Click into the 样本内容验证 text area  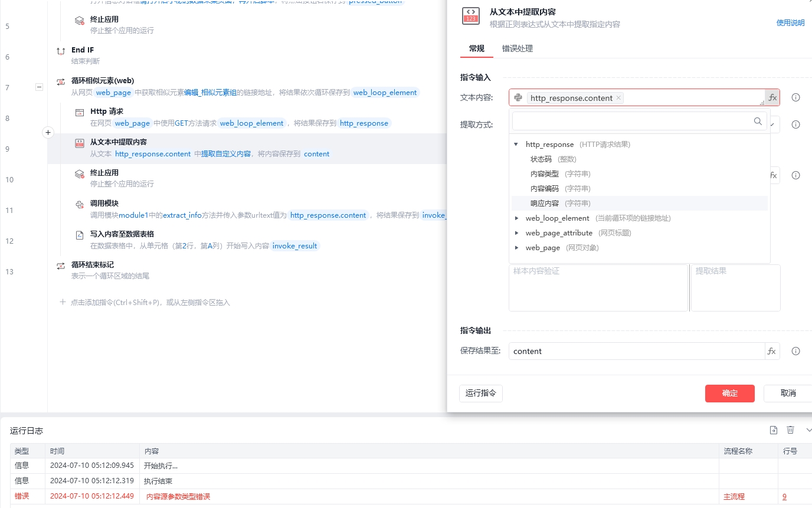coord(598,288)
